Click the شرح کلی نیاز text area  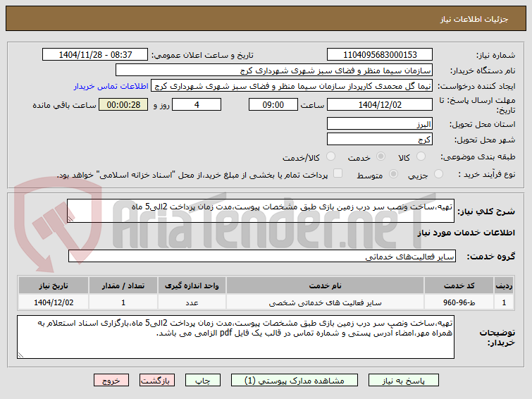(x=261, y=211)
